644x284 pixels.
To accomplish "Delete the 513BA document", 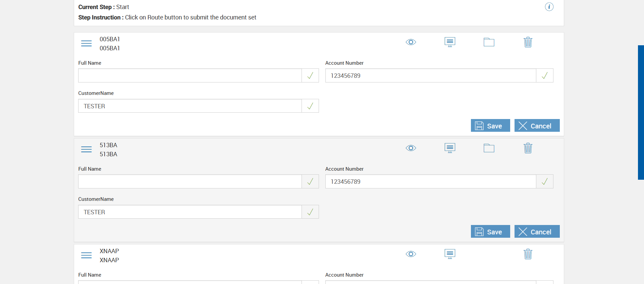I will click(x=528, y=148).
